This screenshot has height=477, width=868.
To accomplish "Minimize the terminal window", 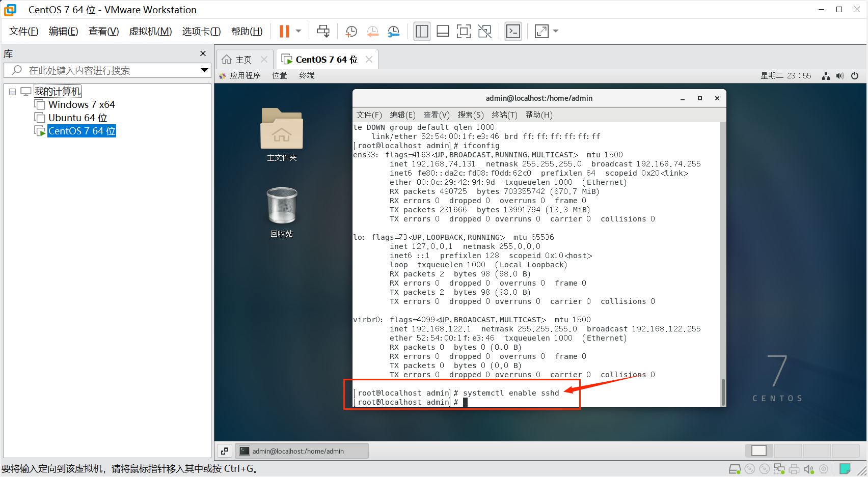I will (x=683, y=98).
